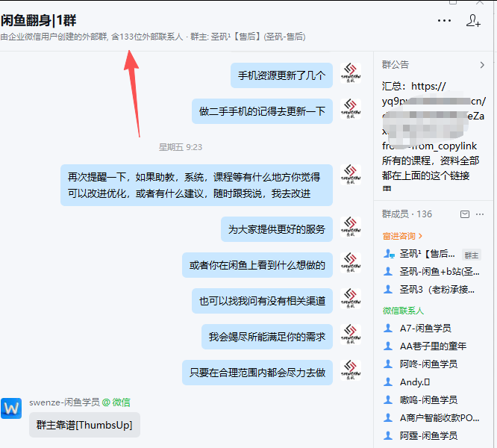
Task: Click the group members message icon
Action: point(465,214)
